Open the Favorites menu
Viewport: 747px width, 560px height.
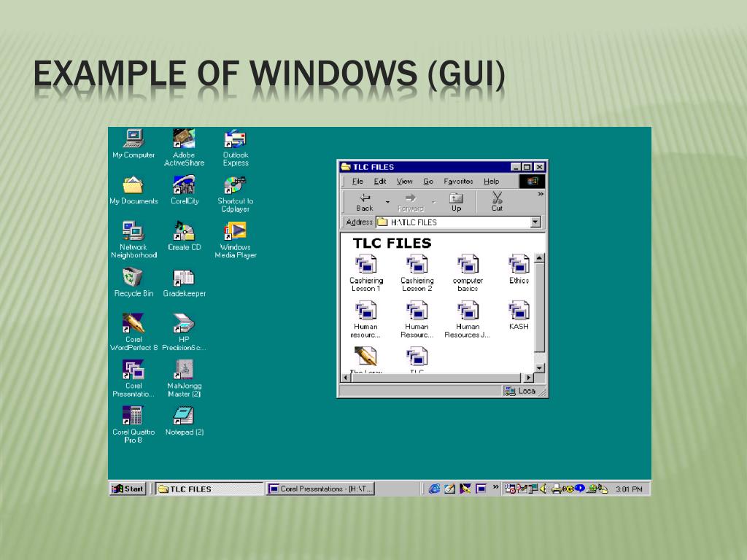click(458, 182)
